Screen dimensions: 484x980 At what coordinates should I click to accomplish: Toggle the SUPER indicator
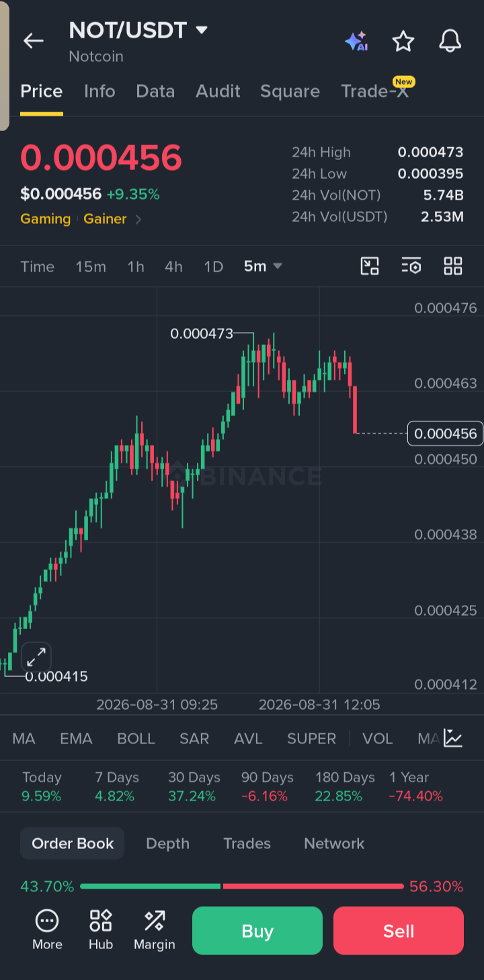311,739
